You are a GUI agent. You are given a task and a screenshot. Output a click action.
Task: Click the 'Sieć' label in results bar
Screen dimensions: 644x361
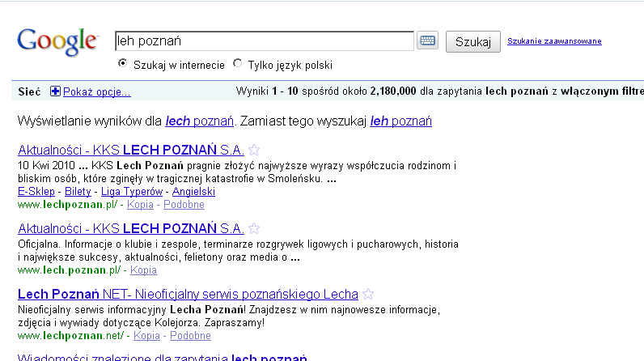[x=29, y=91]
